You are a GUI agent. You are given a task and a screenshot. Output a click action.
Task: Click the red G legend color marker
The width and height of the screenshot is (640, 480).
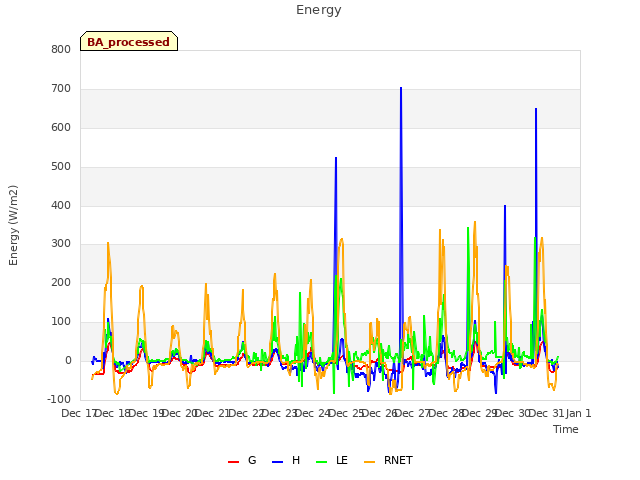point(233,462)
